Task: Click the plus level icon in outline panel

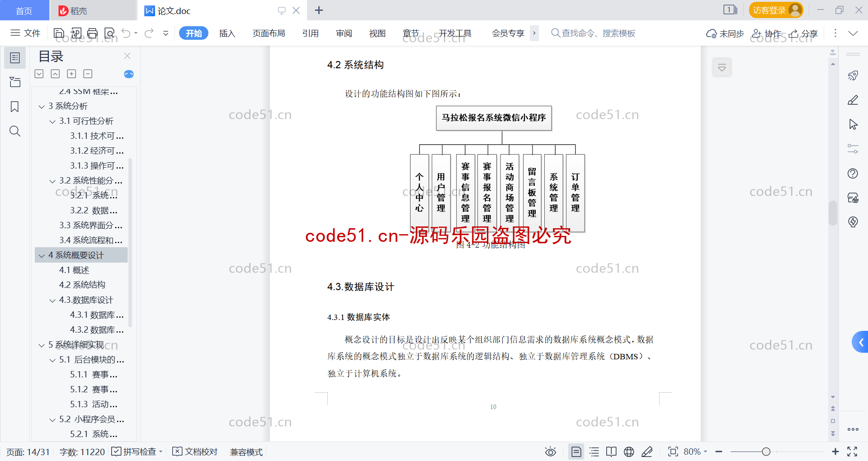Action: [71, 74]
